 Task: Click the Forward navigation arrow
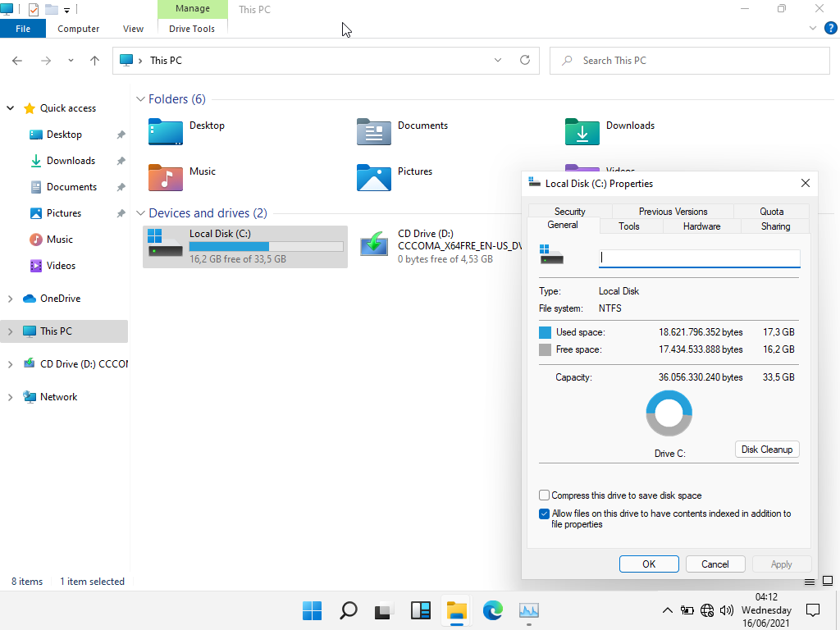(x=46, y=61)
